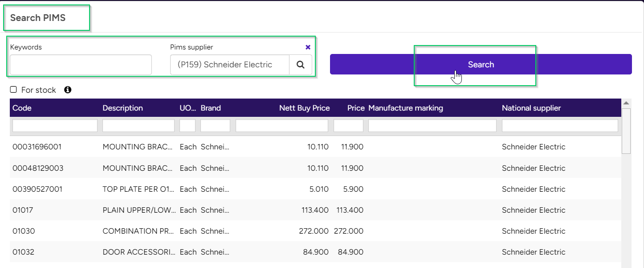
Task: Sort by the UO... column header
Action: coord(187,108)
